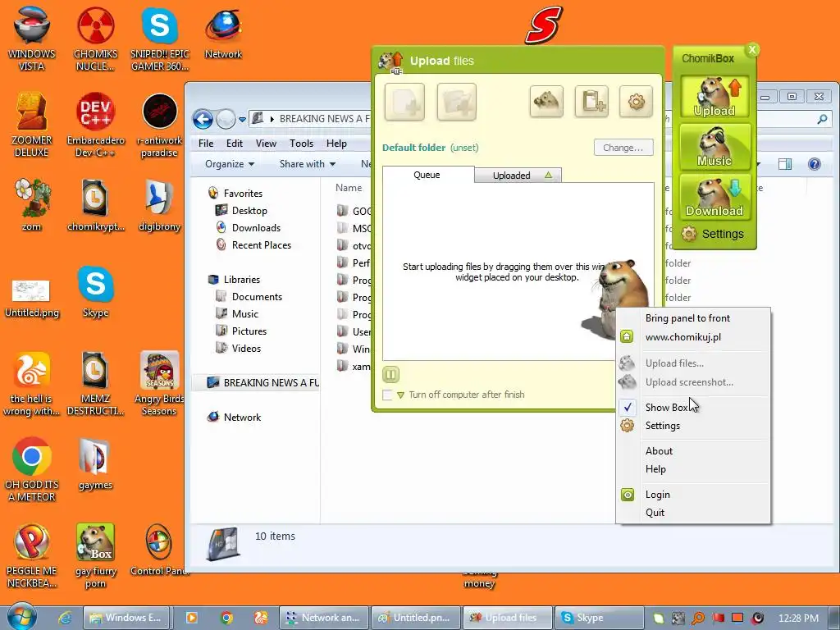
Task: Select Desktop under Favorites
Action: 249,211
